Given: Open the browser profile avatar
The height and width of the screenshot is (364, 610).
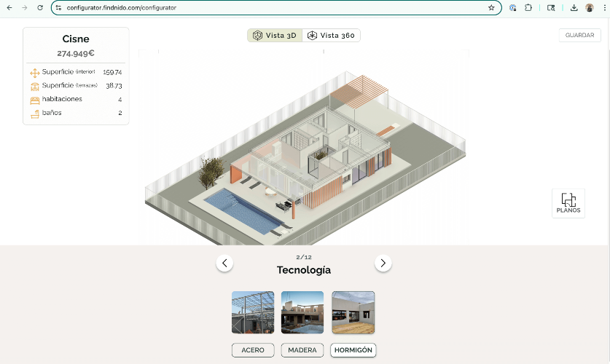Looking at the screenshot, I should pyautogui.click(x=590, y=8).
